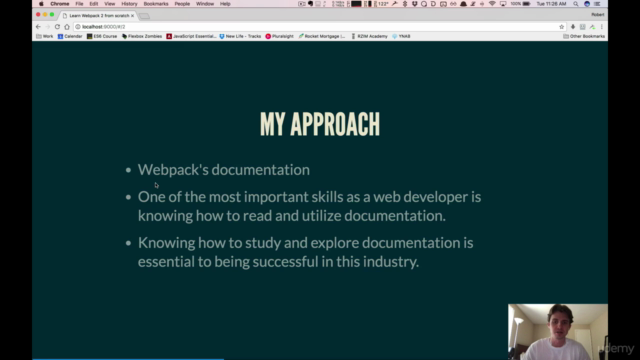Click the AirPlay display icon
Viewport: 640px width, 360px height.
503,4
